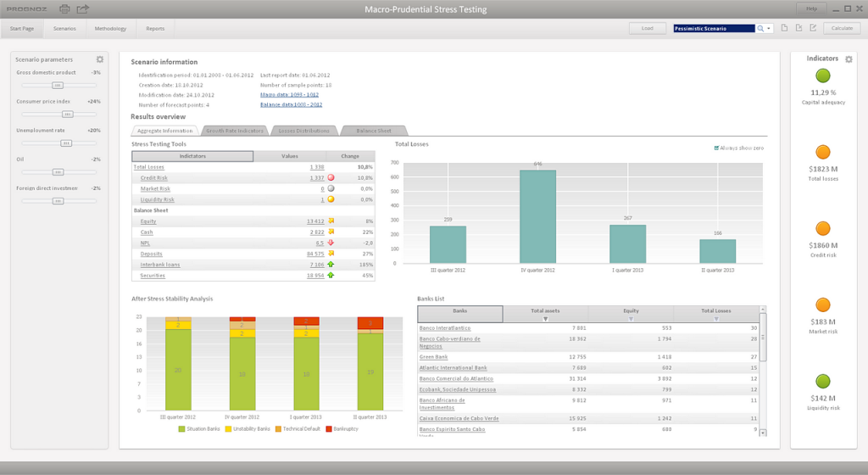Viewport: 868px width, 475px height.
Task: Click the print icon in title bar
Action: 65,9
